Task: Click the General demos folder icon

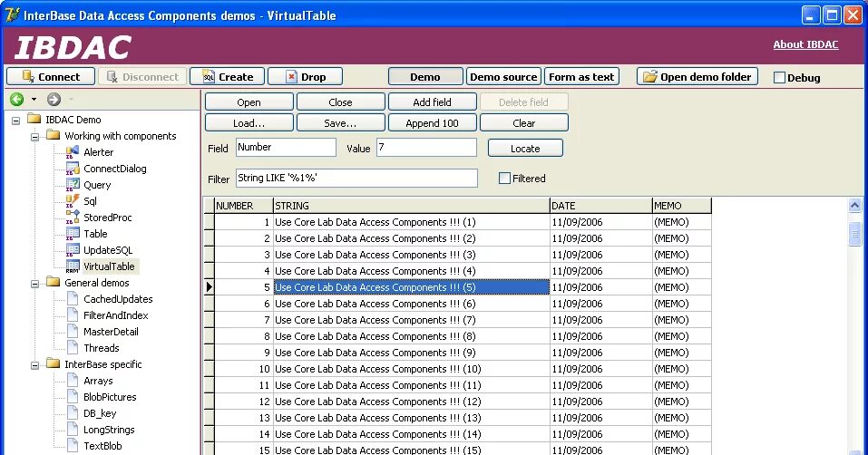Action: 54,282
